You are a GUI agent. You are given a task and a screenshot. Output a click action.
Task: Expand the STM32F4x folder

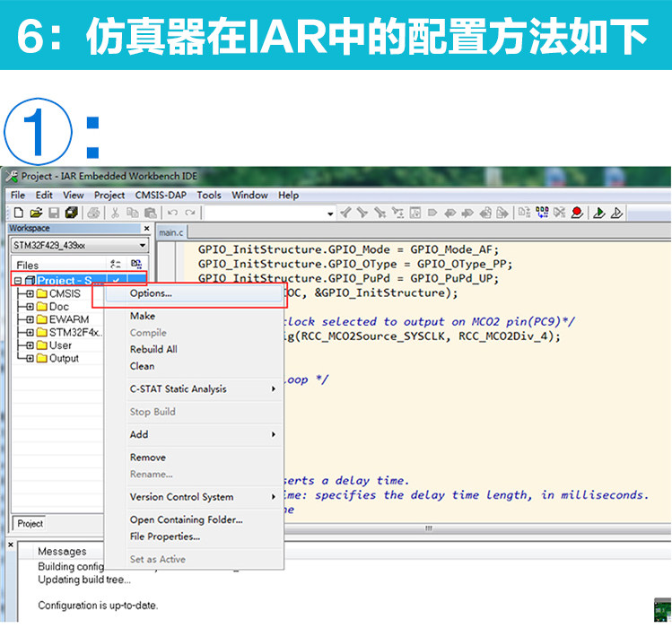pos(30,333)
